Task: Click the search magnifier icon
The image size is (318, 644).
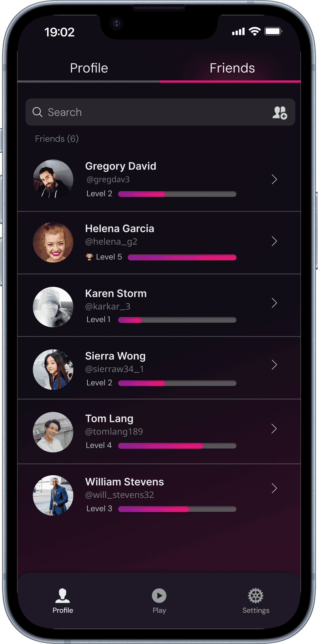Action: 38,112
